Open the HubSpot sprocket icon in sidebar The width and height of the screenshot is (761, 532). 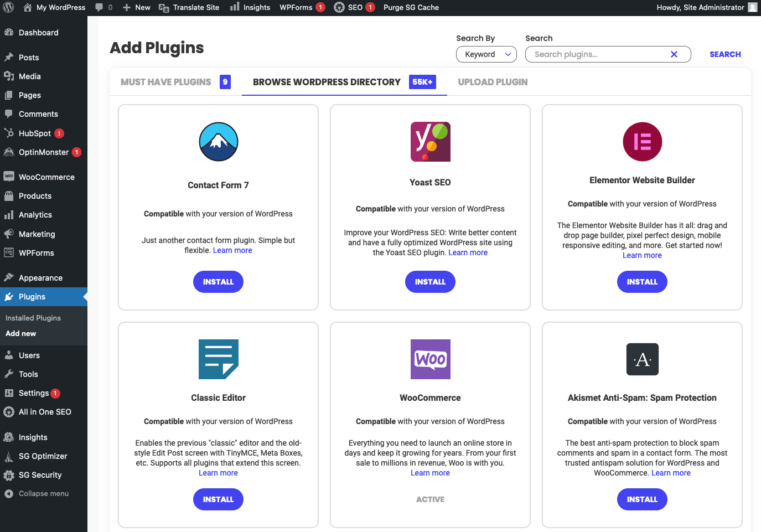pyautogui.click(x=9, y=133)
